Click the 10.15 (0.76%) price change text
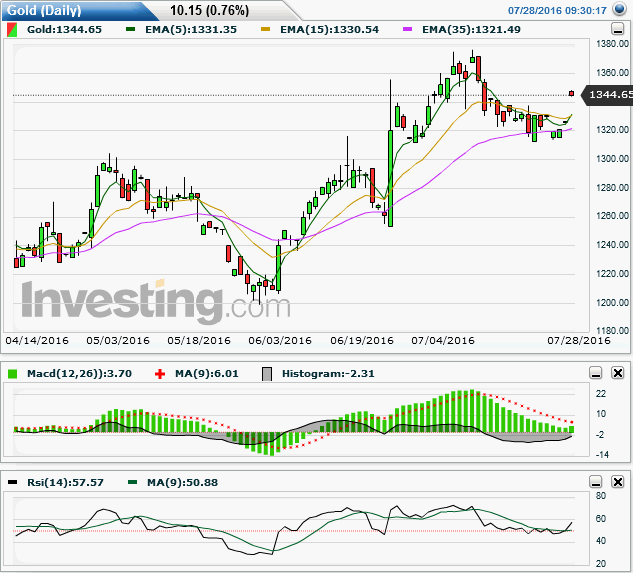Viewport: 633px width, 573px height. coord(210,10)
